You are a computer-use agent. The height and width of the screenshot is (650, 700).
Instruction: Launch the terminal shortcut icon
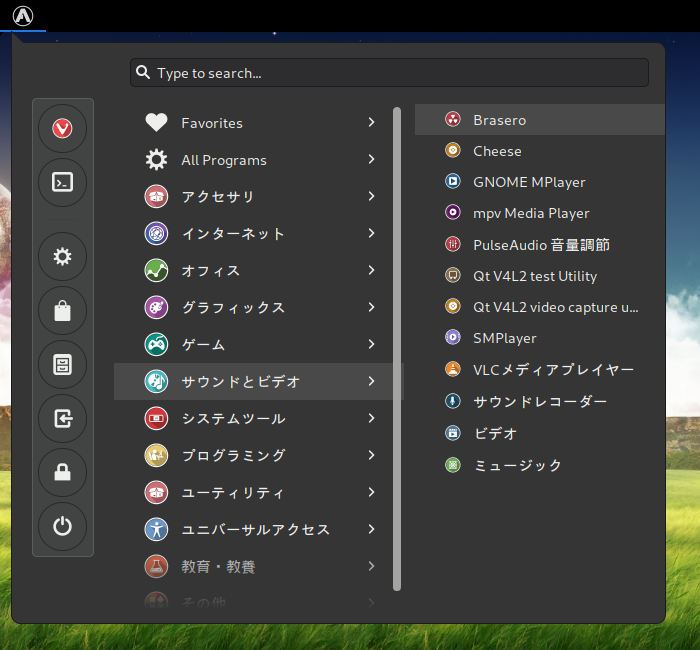coord(62,182)
